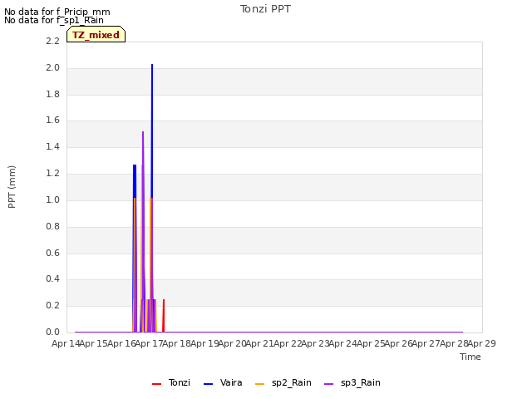Toggle the sp2_Rain series in legend

pos(283,382)
